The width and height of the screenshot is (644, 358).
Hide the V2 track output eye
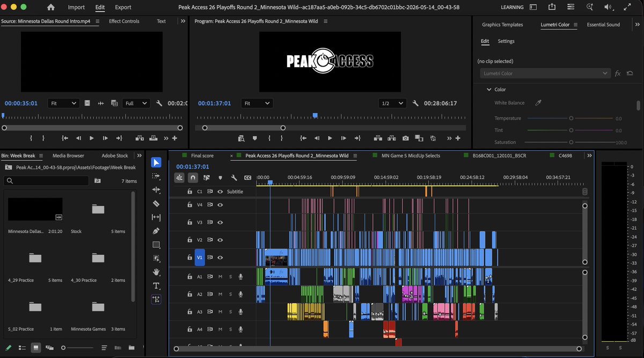click(220, 240)
